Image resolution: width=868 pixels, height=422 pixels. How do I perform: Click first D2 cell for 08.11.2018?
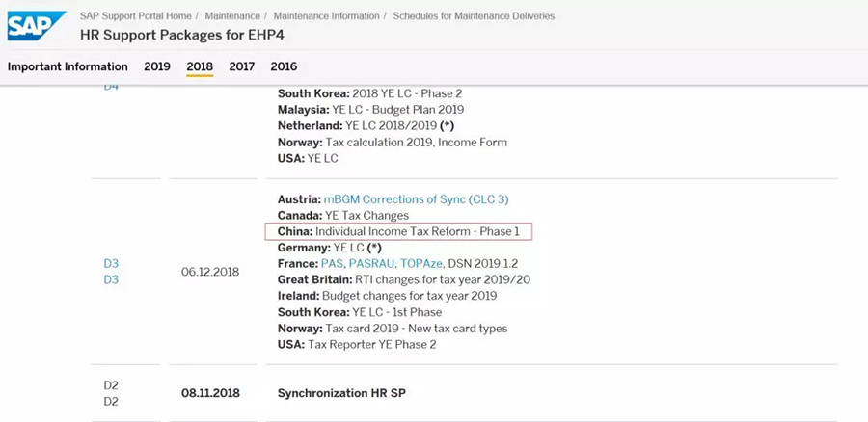[111, 385]
